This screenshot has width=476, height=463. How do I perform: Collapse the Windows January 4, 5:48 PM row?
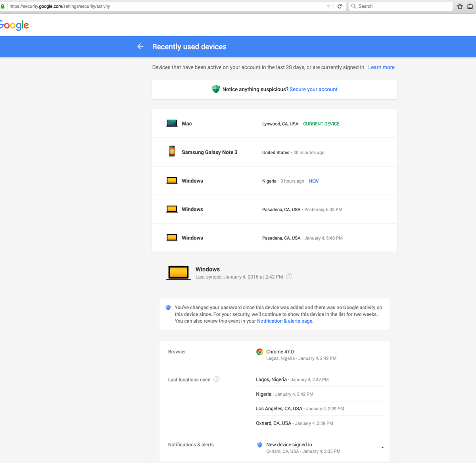click(x=274, y=238)
